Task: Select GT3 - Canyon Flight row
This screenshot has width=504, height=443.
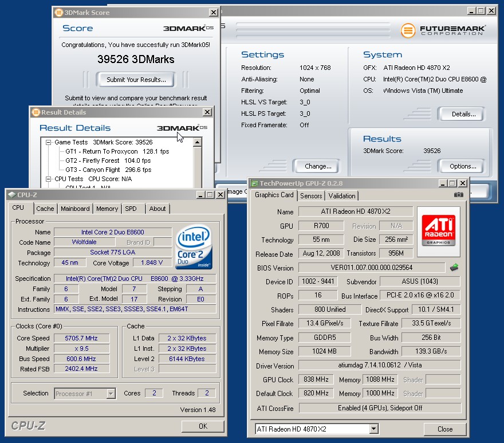Action: (108, 170)
